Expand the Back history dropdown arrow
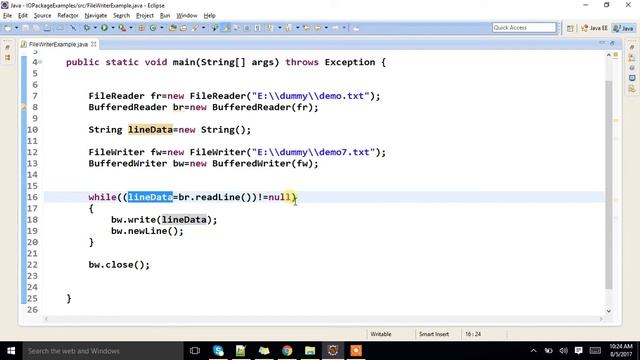 [x=326, y=28]
